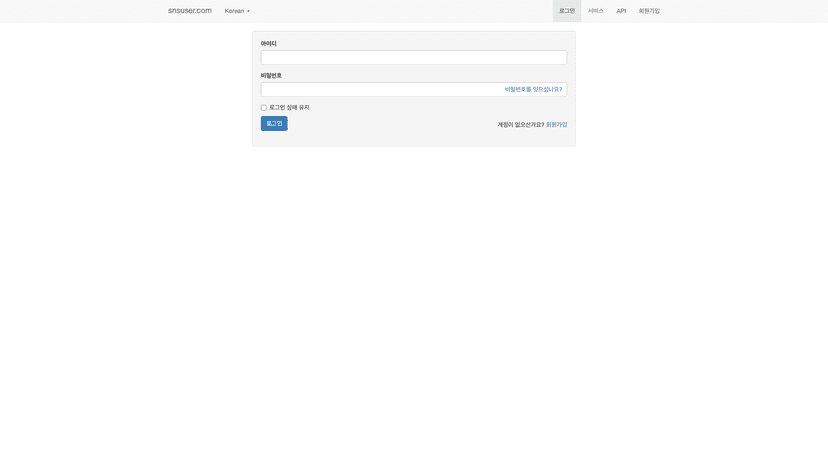Click blank navbar space left of snsuser.com
Screen dimensions: 828x466
[x=80, y=11]
